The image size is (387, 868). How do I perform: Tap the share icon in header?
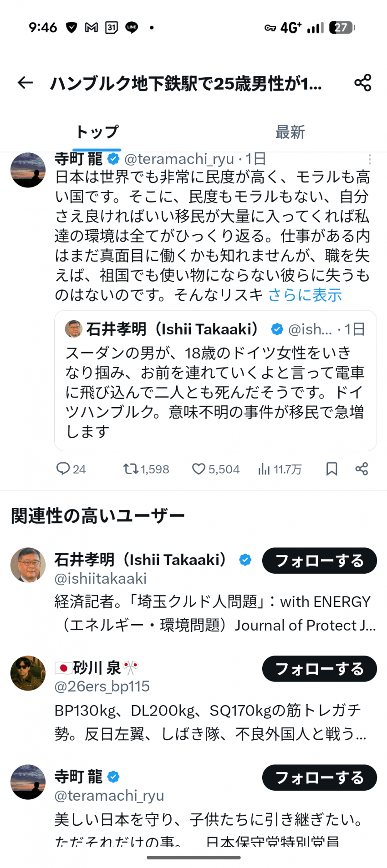click(362, 83)
